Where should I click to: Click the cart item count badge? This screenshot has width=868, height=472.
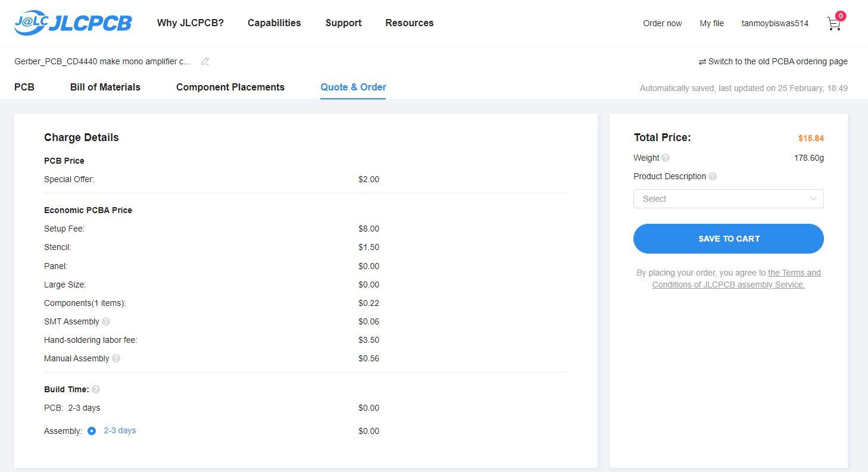[x=841, y=16]
